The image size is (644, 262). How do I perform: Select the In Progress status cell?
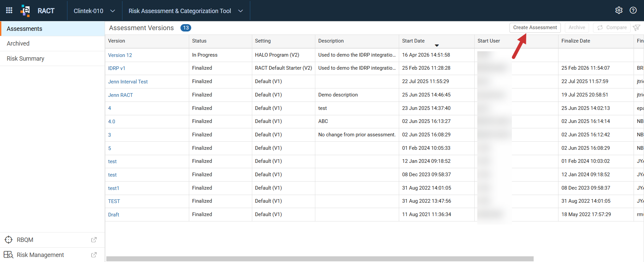coord(220,55)
